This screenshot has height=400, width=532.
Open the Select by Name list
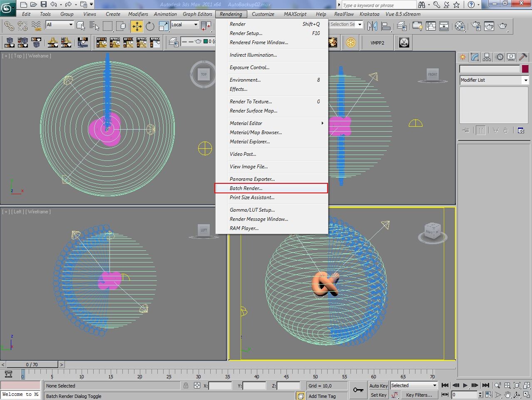(x=94, y=26)
